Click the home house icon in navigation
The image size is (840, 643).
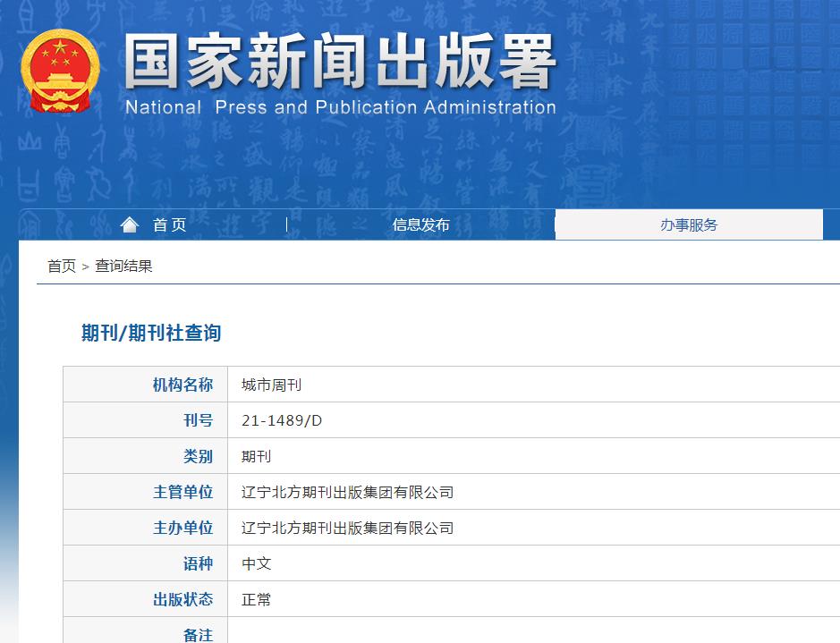tap(130, 224)
